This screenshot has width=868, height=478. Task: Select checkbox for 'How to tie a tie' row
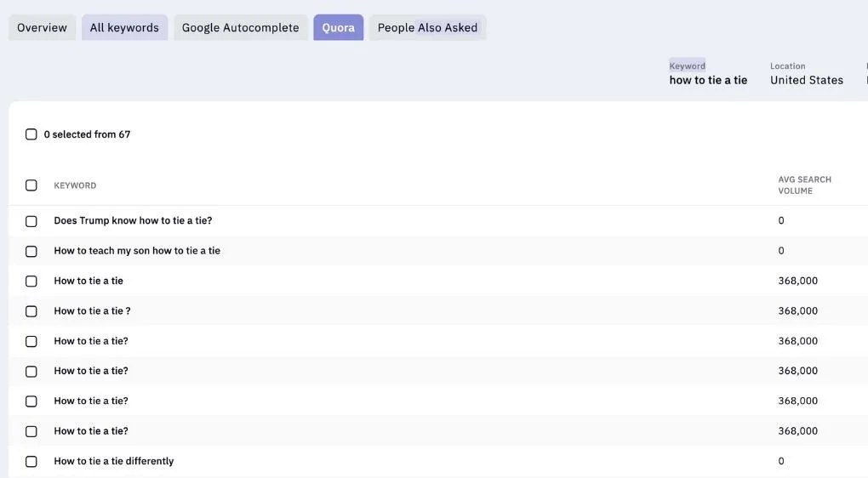[x=31, y=281]
